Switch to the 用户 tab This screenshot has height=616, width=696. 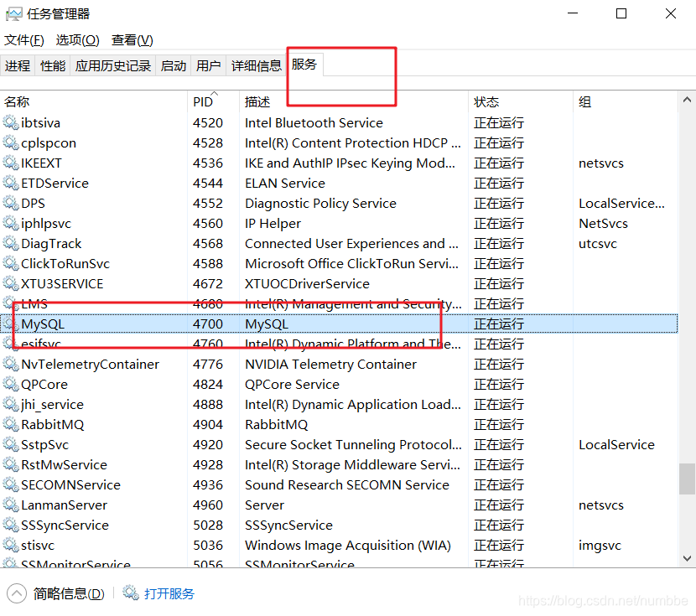(208, 65)
